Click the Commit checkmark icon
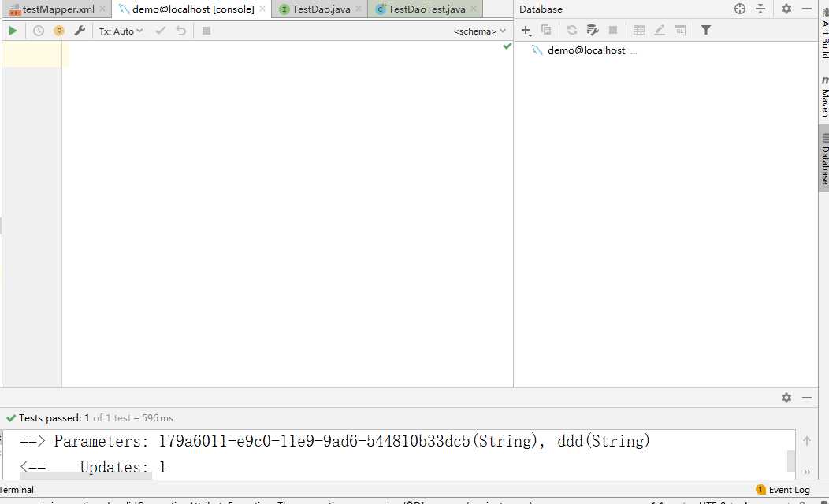This screenshot has height=504, width=829. click(x=160, y=31)
